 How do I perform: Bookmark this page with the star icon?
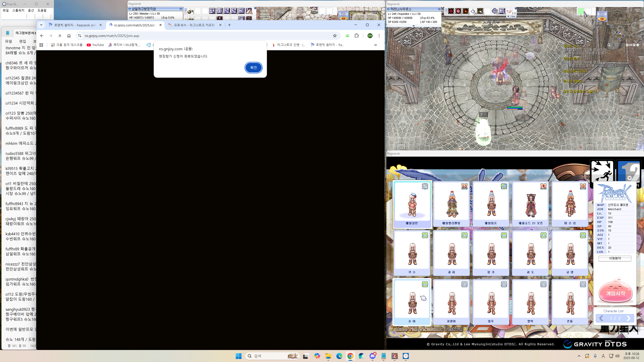click(x=335, y=36)
